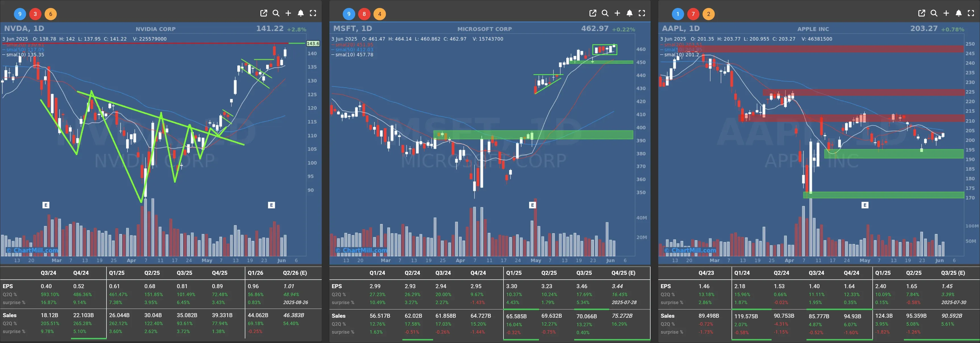Viewport: 980px width, 343px height.
Task: Click NVDA next earnings date 2025-08-26
Action: click(296, 303)
